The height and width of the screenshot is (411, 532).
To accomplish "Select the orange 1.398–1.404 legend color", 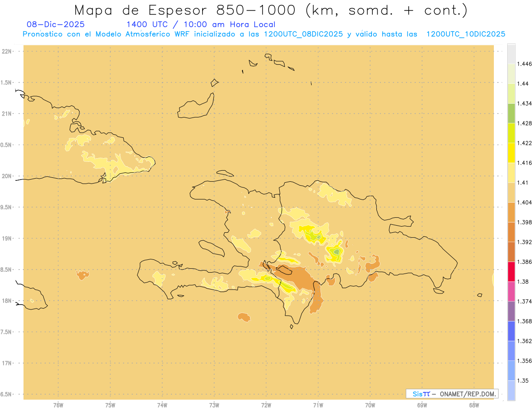I will tap(511, 212).
